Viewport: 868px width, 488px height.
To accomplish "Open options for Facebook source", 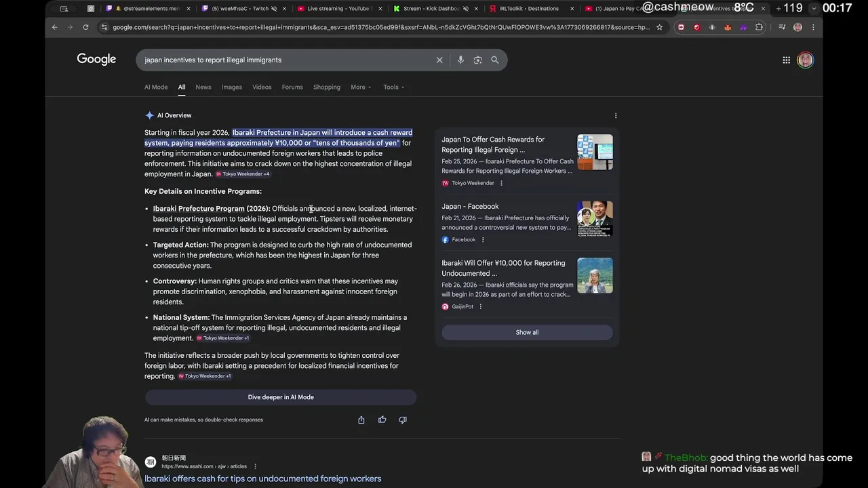I will 483,239.
